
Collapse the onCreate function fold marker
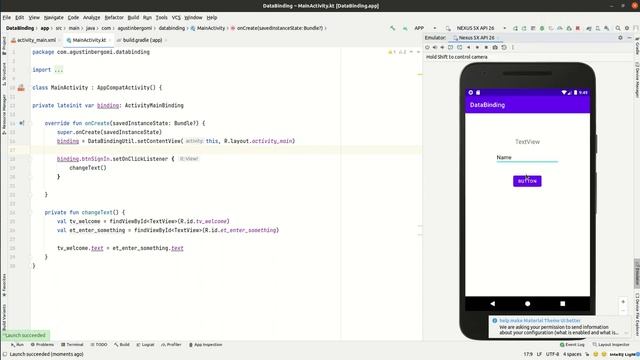tap(29, 123)
